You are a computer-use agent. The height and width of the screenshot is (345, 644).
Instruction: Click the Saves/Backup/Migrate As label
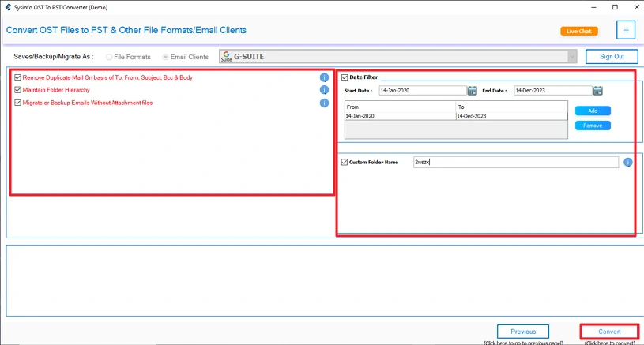coord(54,57)
